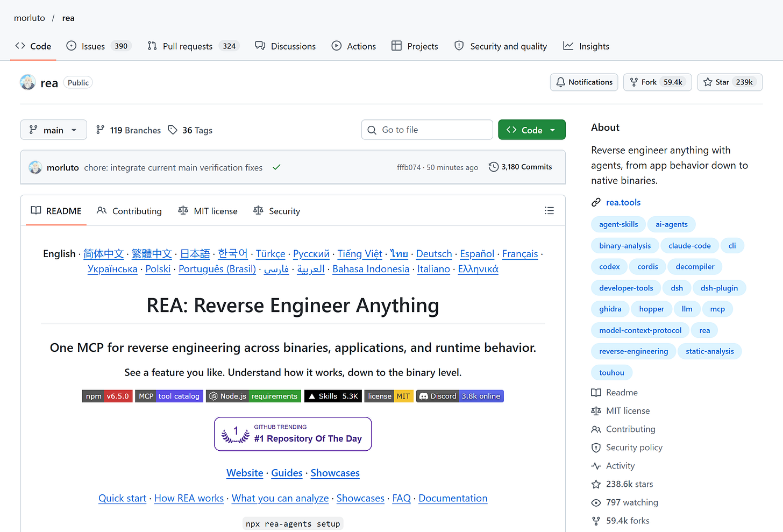Open the Insights tab

[586, 46]
